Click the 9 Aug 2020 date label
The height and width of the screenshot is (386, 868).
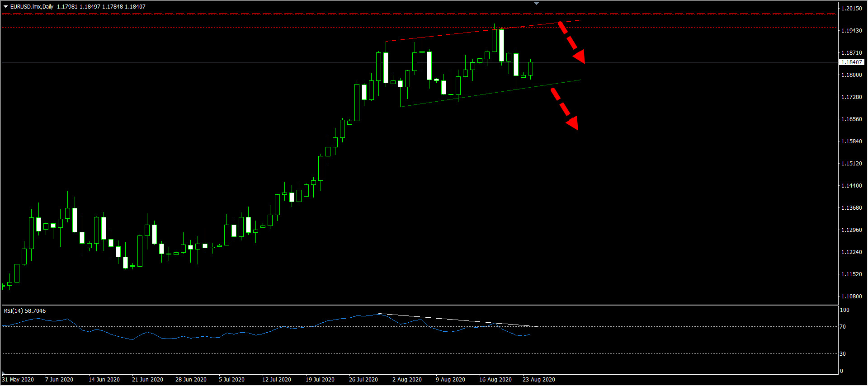pyautogui.click(x=450, y=380)
